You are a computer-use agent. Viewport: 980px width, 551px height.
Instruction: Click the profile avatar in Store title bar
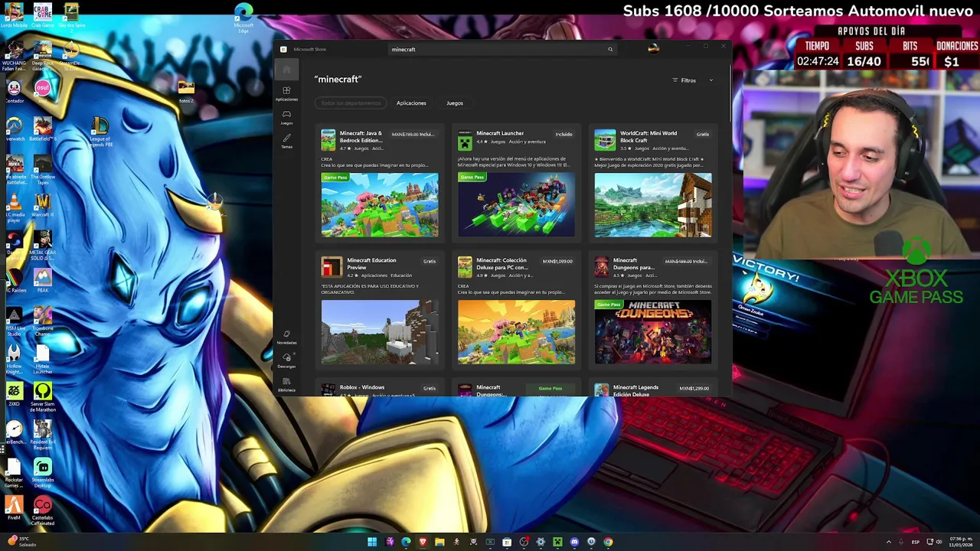tap(653, 48)
